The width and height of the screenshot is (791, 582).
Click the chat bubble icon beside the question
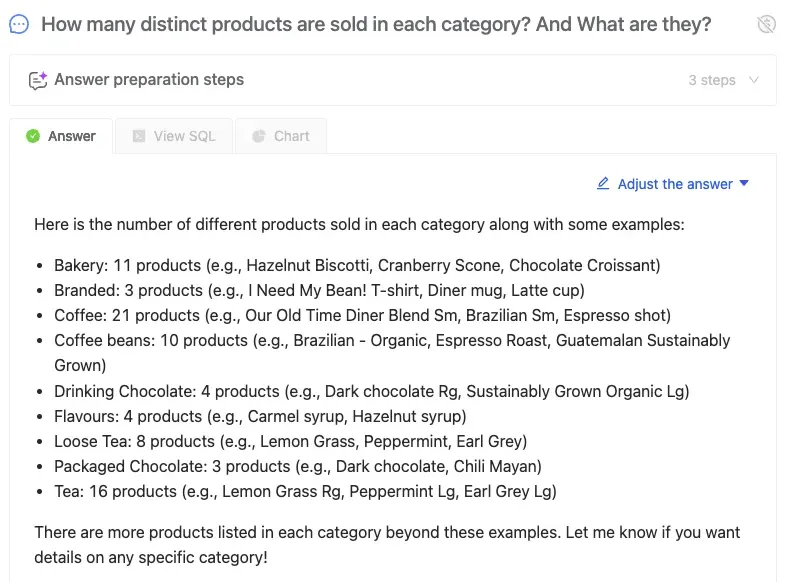click(19, 24)
